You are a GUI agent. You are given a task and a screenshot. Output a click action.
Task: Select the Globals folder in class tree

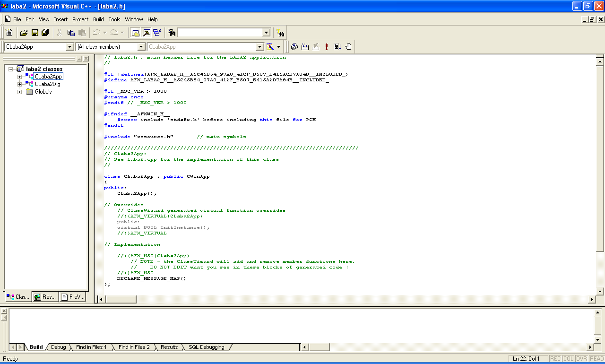[43, 92]
